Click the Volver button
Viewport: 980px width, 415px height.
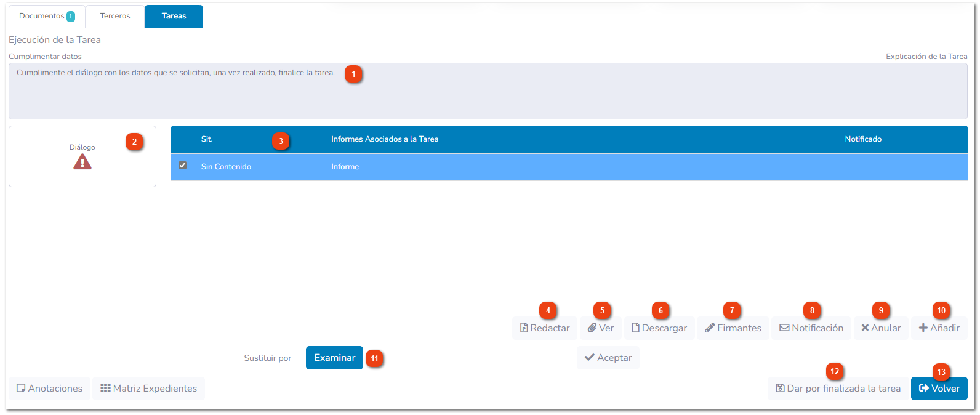[939, 389]
